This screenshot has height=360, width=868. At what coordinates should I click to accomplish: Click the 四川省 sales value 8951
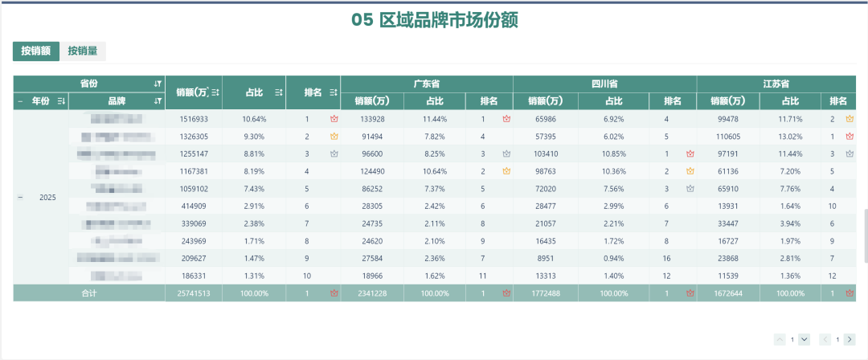[x=545, y=258]
